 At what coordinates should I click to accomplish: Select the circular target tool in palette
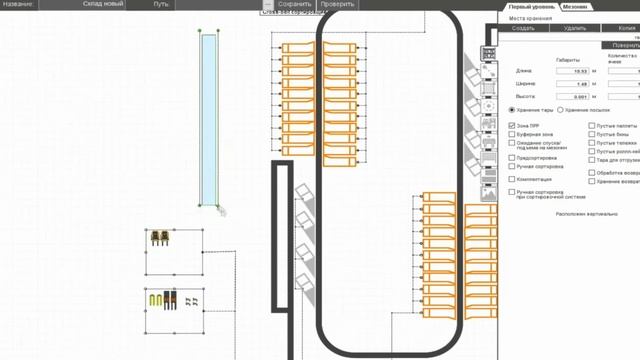click(489, 106)
